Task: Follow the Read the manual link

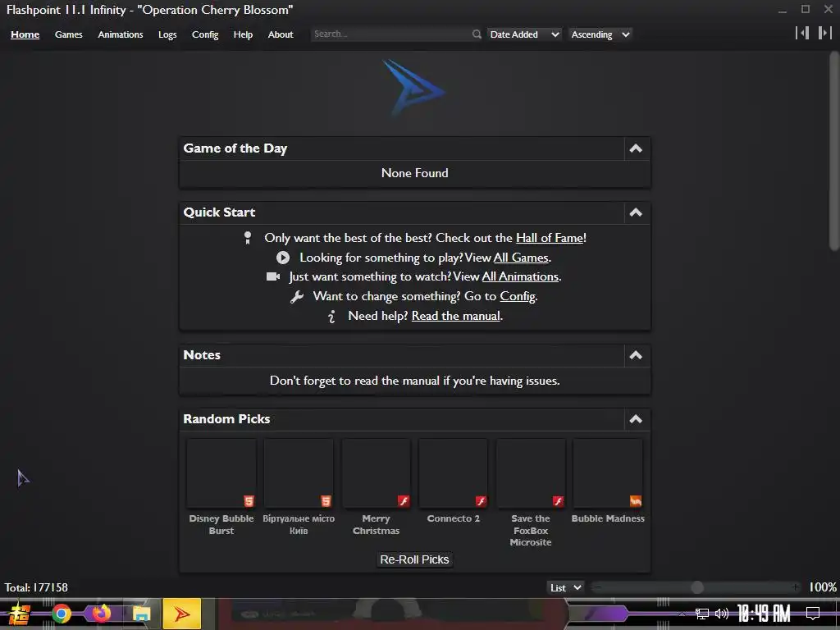Action: coord(456,316)
